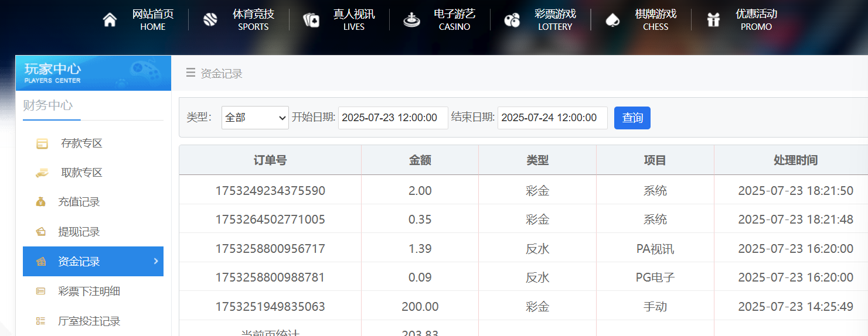Click the lottery balls icon

512,20
